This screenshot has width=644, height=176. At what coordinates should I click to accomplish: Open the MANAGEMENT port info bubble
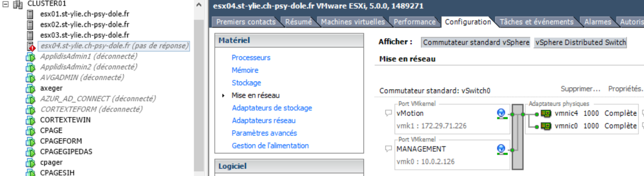(x=388, y=149)
